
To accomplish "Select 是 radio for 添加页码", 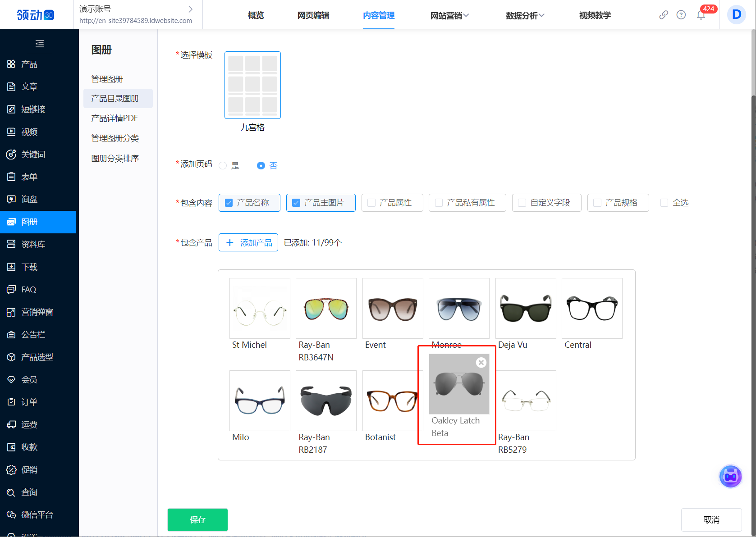I will click(x=223, y=166).
